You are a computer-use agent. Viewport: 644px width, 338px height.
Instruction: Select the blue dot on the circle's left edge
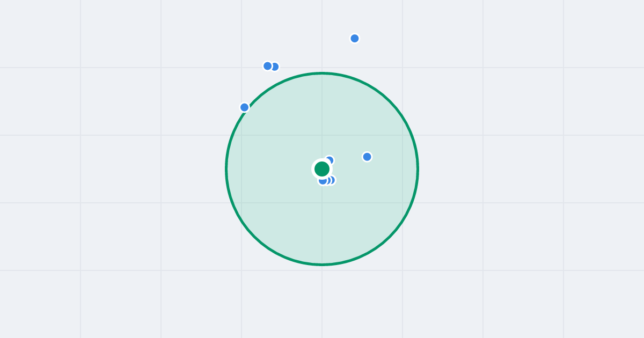(245, 107)
